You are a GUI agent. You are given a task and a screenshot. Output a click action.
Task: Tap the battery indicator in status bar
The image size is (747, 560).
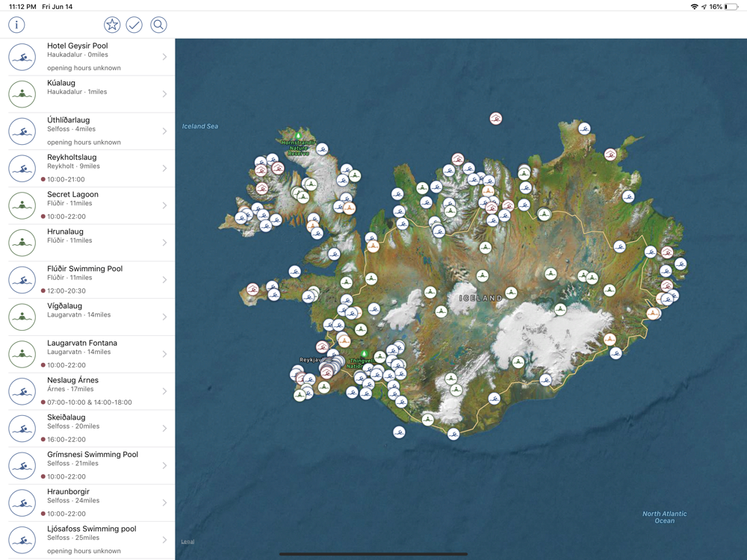731,7
